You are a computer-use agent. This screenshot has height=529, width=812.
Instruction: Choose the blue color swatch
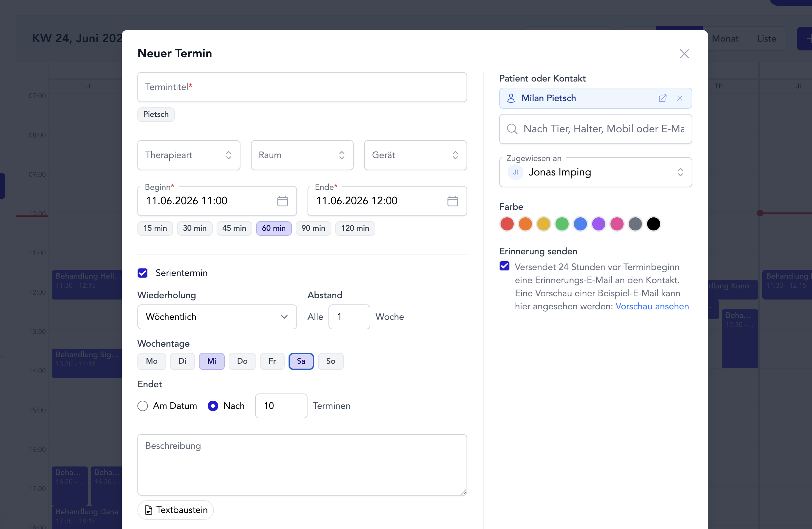(x=580, y=224)
